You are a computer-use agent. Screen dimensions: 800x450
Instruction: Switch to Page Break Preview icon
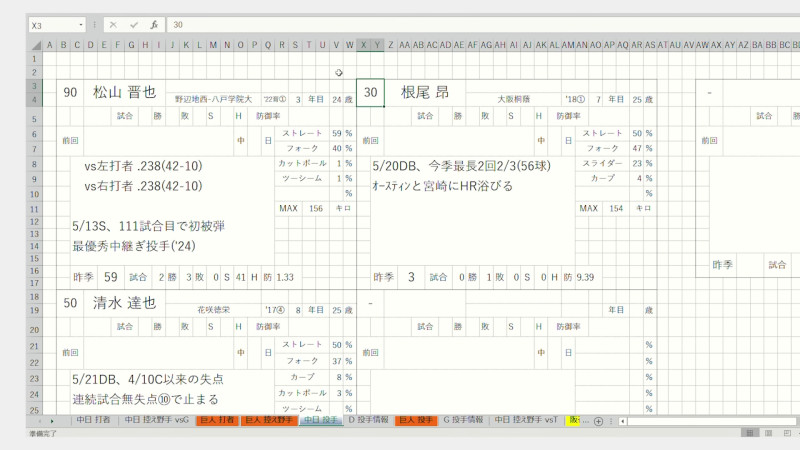tap(788, 435)
